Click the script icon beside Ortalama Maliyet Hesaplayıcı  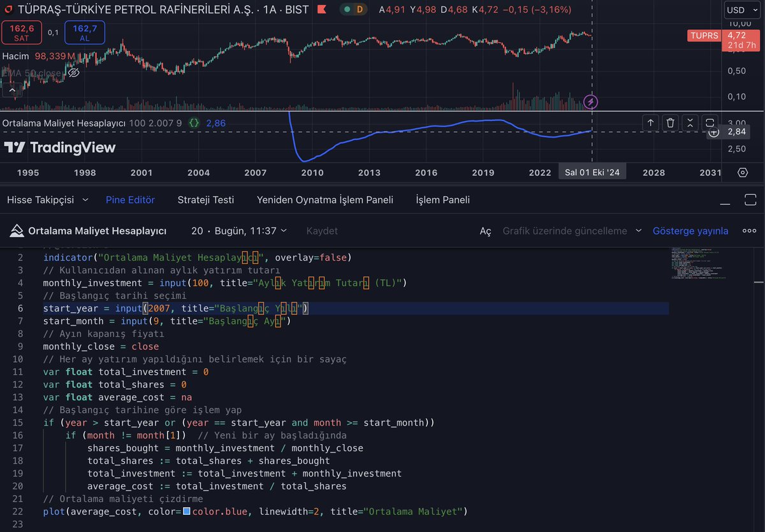point(16,231)
